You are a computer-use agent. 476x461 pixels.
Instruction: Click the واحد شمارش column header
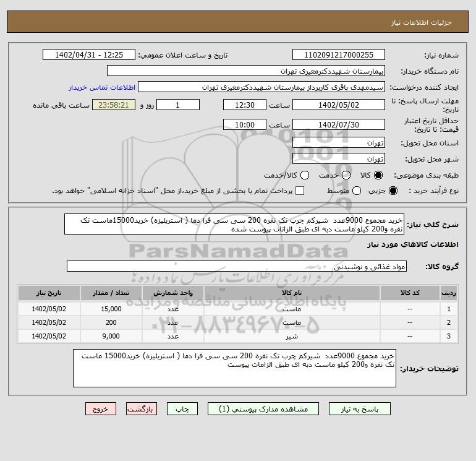[x=173, y=293]
